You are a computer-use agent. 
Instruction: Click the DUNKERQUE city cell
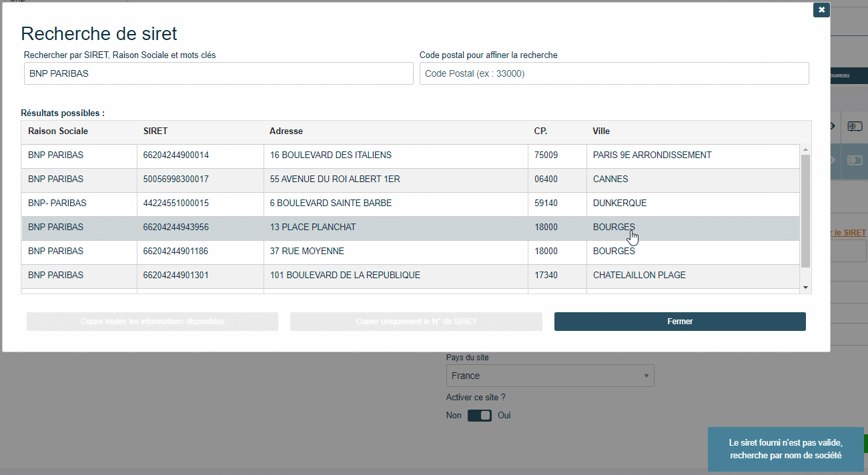(x=693, y=203)
